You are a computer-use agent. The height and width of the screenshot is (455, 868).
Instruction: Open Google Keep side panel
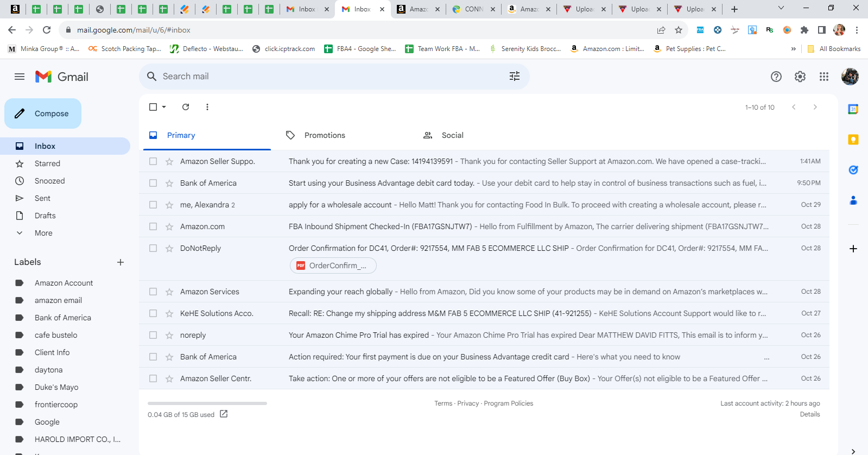click(853, 140)
